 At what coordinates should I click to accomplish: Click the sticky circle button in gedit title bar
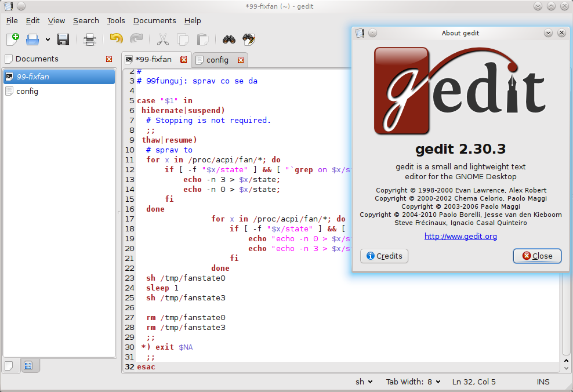pyautogui.click(x=21, y=6)
